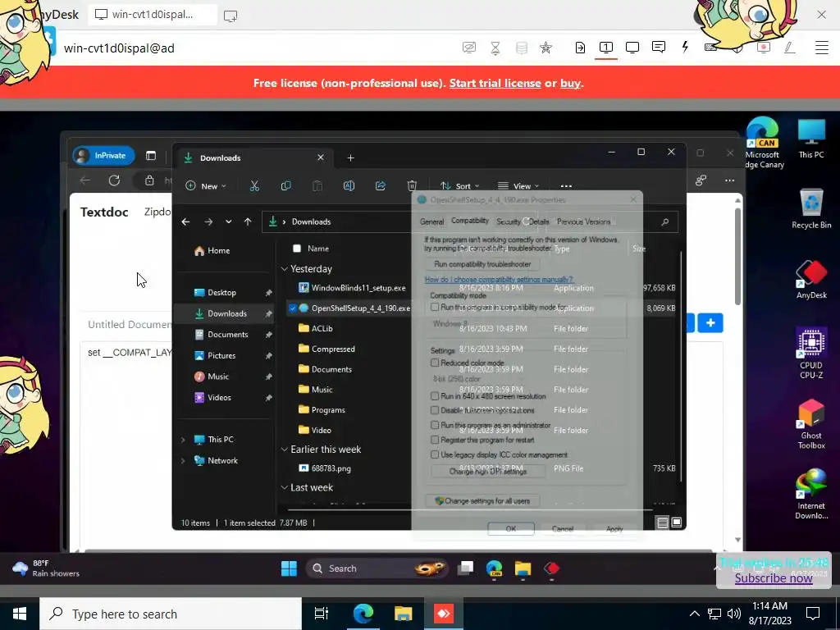The width and height of the screenshot is (840, 630).
Task: Select the Compatibility properties tab
Action: (470, 221)
